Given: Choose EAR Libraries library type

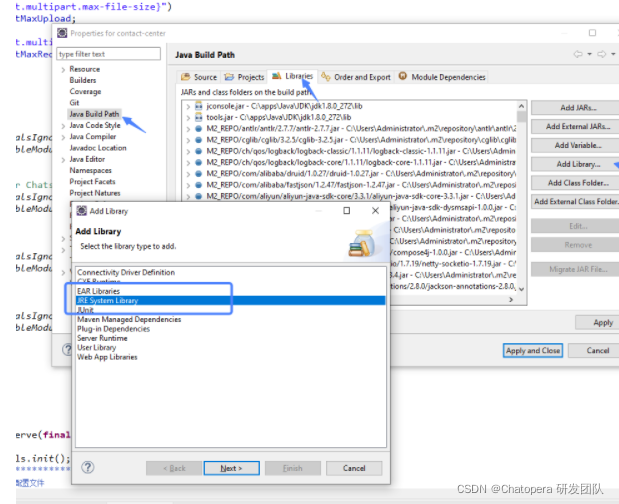Looking at the screenshot, I should tap(98, 291).
